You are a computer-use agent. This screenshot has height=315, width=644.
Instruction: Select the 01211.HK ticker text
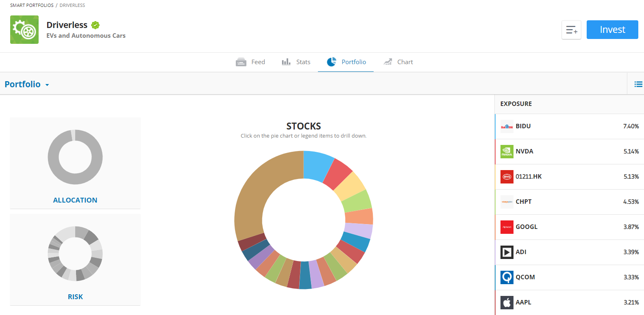pos(529,177)
